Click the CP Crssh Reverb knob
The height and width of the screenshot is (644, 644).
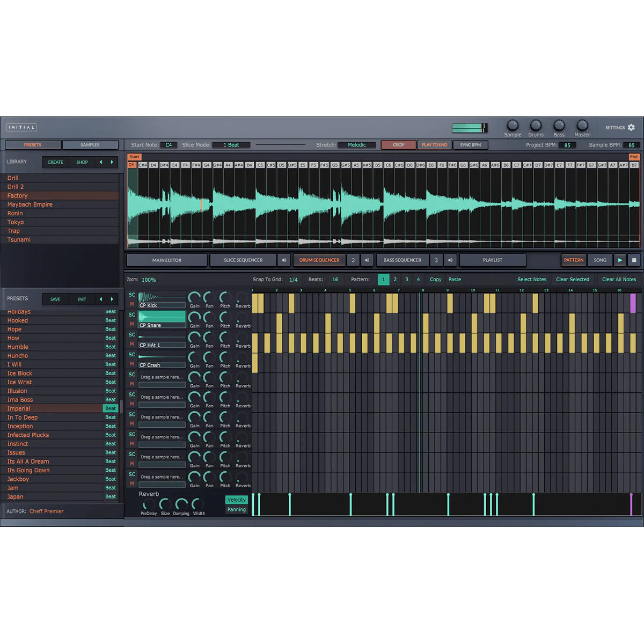coord(243,357)
